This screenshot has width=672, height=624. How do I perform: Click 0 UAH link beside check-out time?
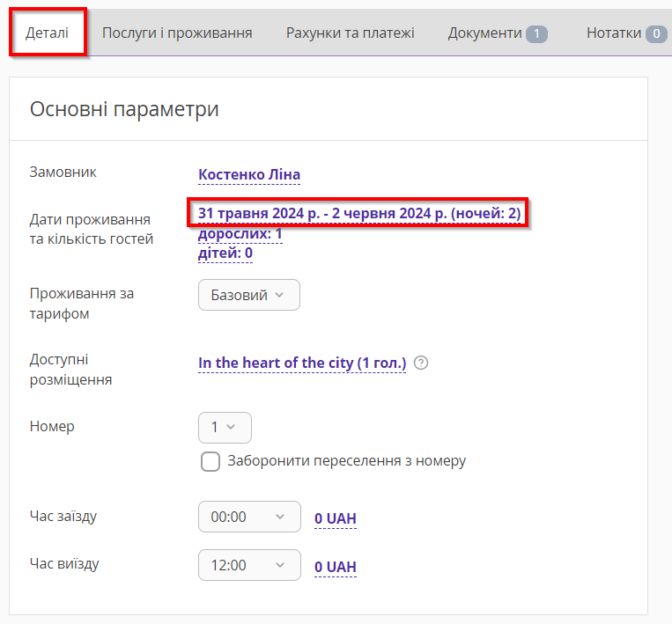tap(336, 567)
